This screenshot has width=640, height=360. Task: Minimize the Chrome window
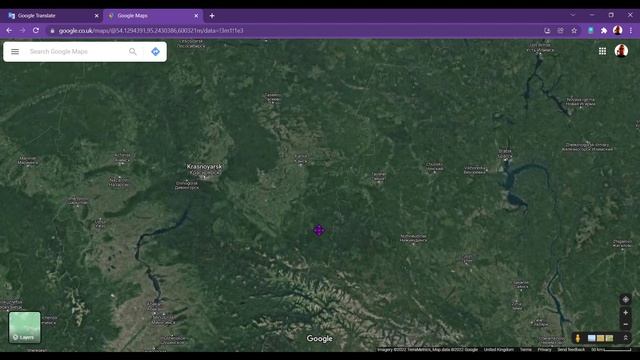point(592,15)
